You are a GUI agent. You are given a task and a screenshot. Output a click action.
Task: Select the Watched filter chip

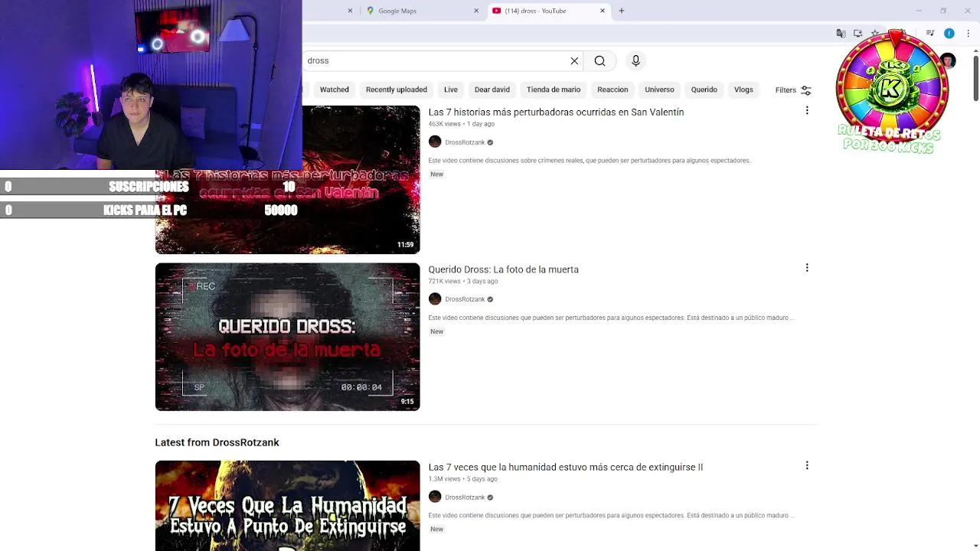click(334, 90)
